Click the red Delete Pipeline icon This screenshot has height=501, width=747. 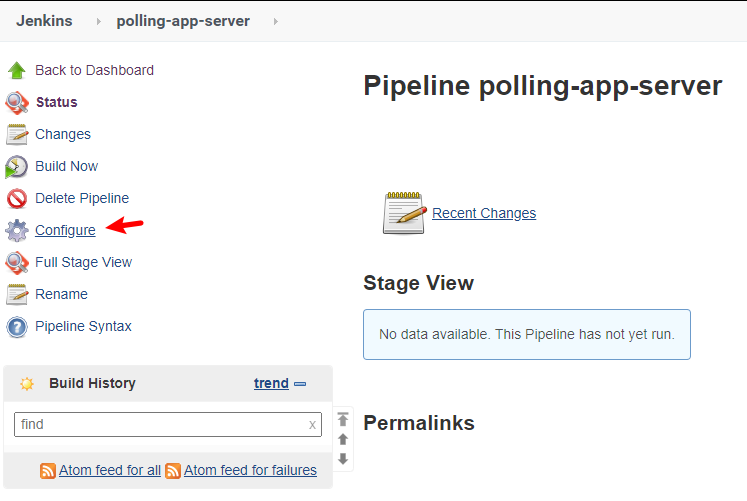17,199
